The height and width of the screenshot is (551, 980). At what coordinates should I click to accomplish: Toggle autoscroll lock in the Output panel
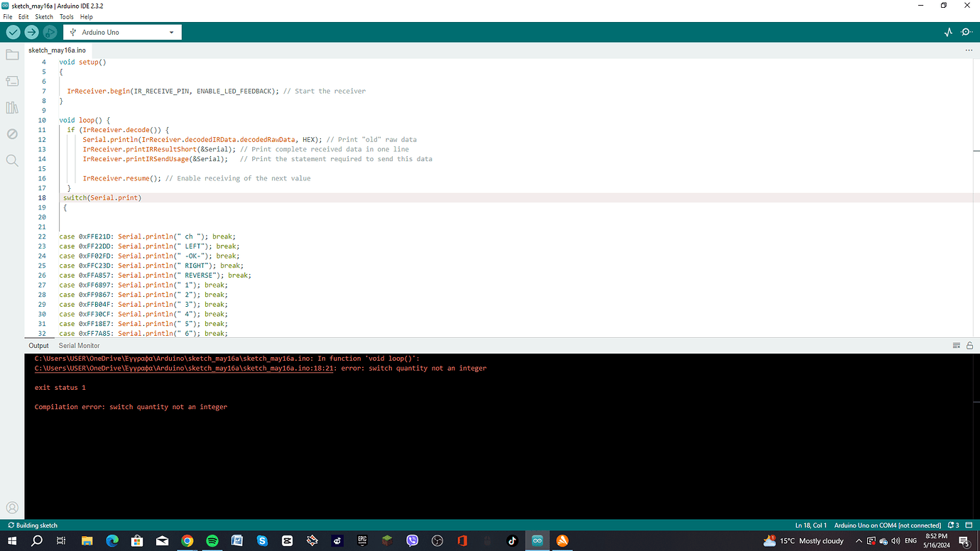[x=969, y=345]
